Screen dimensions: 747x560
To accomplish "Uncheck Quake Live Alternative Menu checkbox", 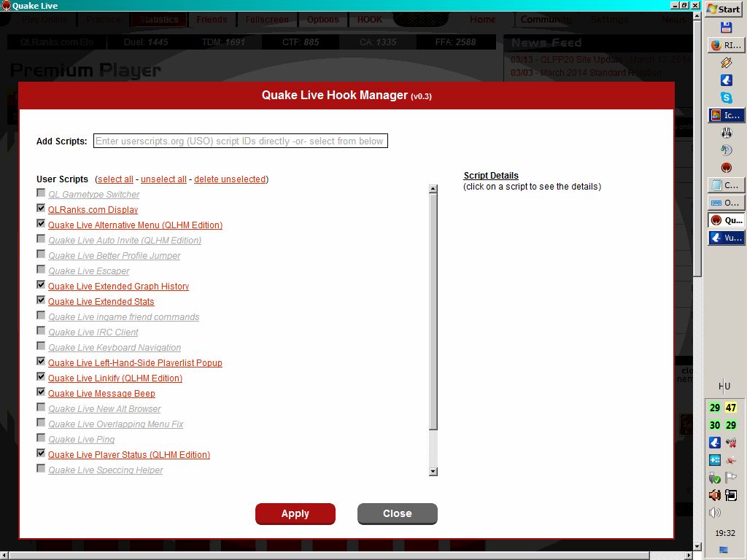I will pyautogui.click(x=41, y=223).
